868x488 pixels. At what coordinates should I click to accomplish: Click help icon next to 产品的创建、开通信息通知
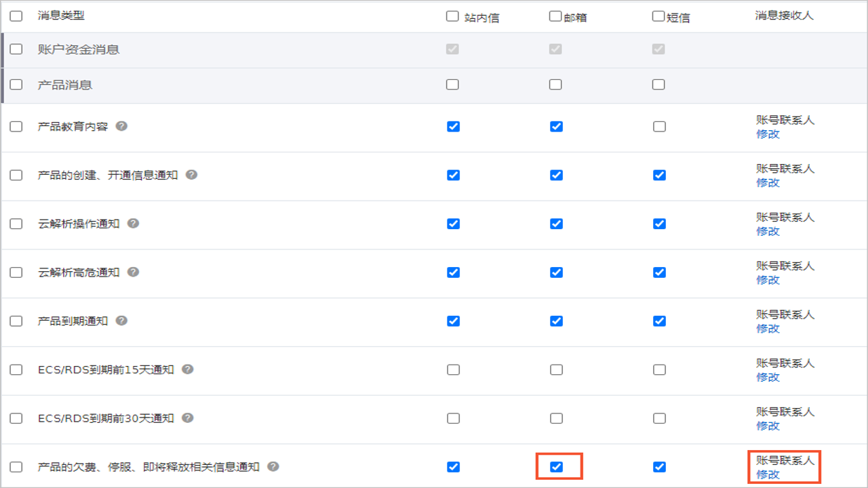(192, 175)
